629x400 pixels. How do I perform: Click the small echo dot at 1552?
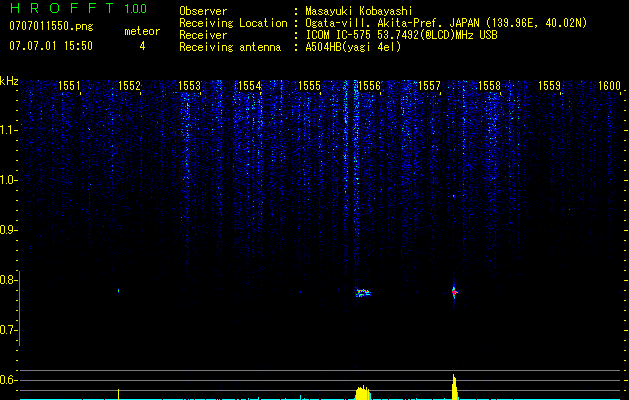click(x=118, y=291)
